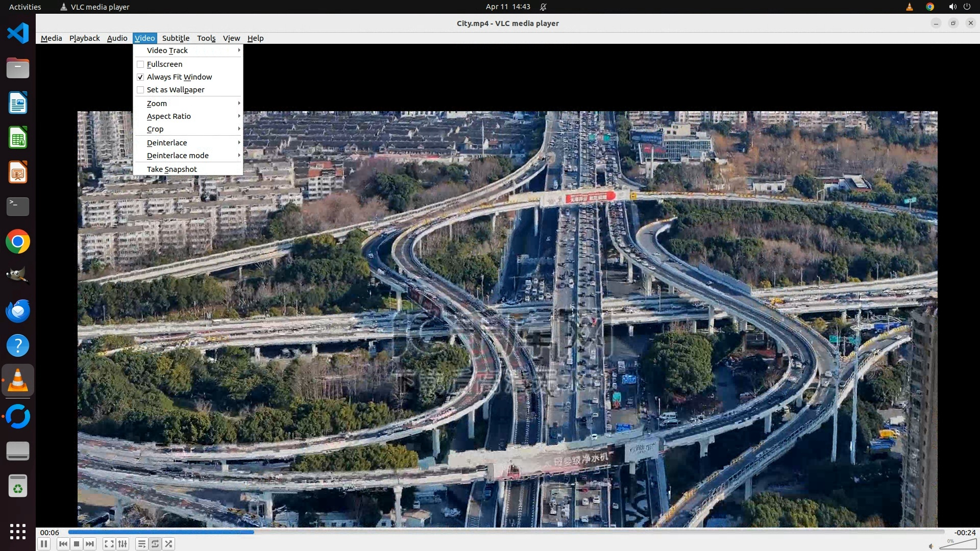
Task: Open the Tools menu
Action: [206, 38]
